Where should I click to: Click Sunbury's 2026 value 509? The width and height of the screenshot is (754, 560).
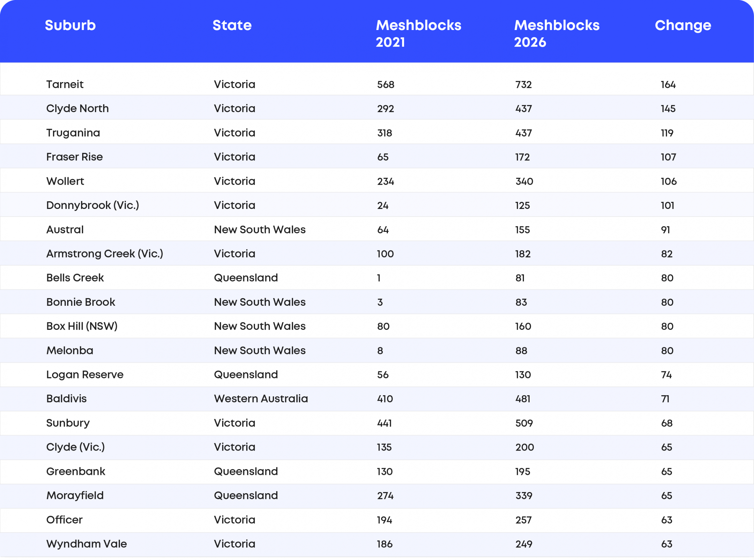click(x=524, y=423)
